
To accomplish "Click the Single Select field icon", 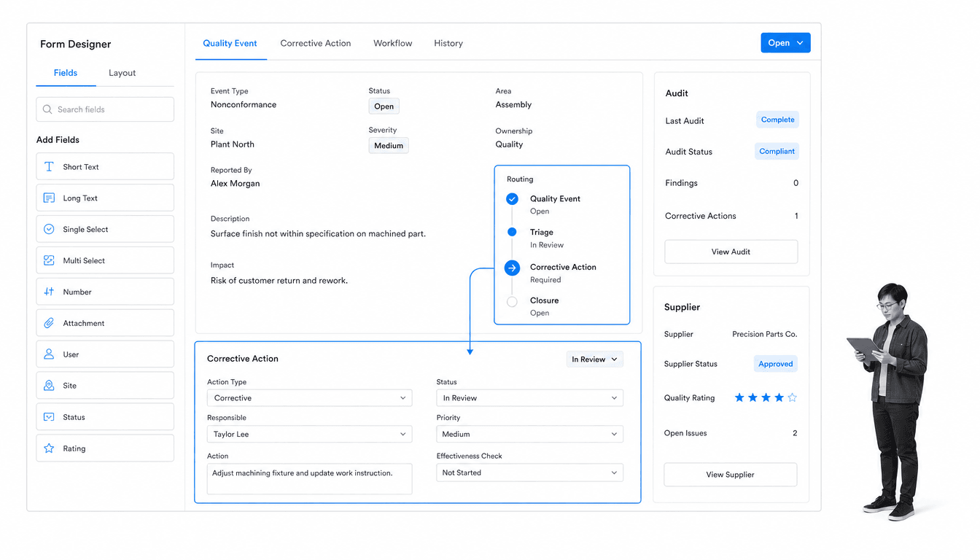I will 49,229.
